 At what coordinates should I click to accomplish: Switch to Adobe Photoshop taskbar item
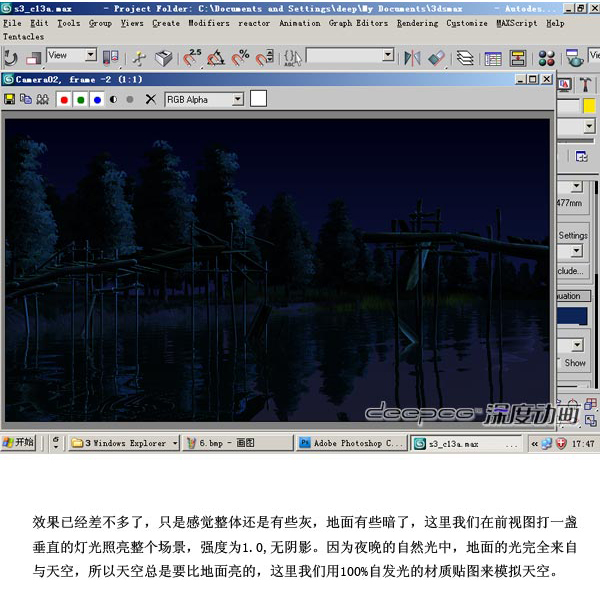point(352,443)
